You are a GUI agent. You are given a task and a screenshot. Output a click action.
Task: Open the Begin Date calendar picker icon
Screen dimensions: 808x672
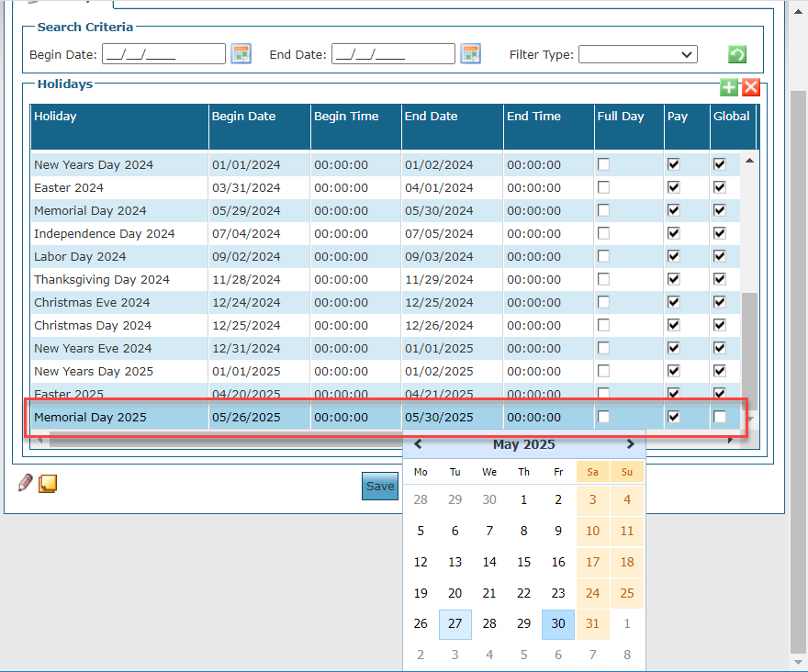click(x=241, y=54)
